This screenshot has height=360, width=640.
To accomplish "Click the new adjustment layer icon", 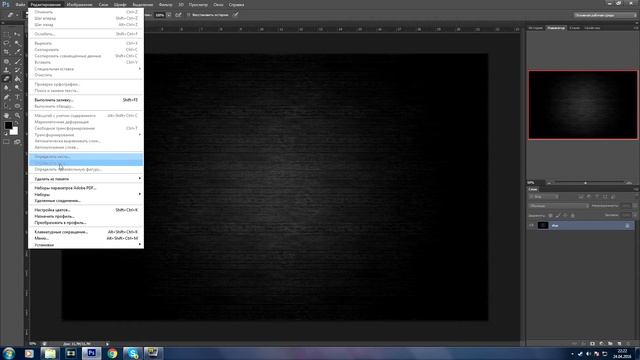I will pyautogui.click(x=601, y=344).
